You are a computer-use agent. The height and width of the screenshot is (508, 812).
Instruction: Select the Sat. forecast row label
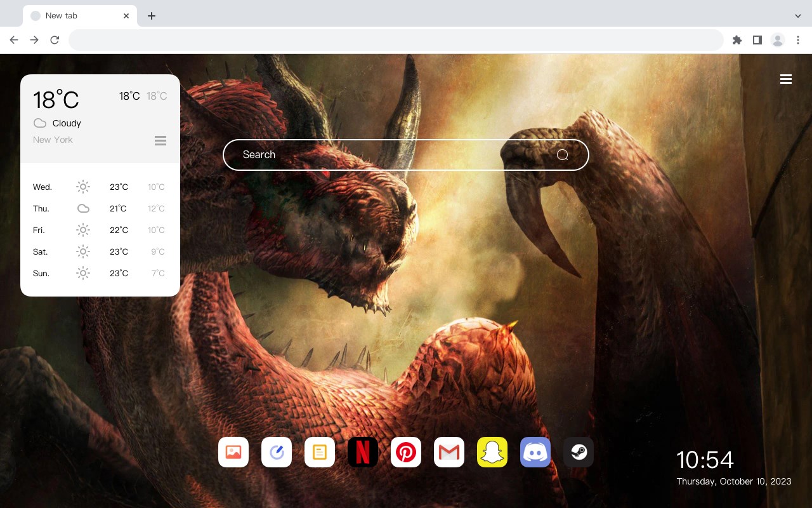click(41, 251)
